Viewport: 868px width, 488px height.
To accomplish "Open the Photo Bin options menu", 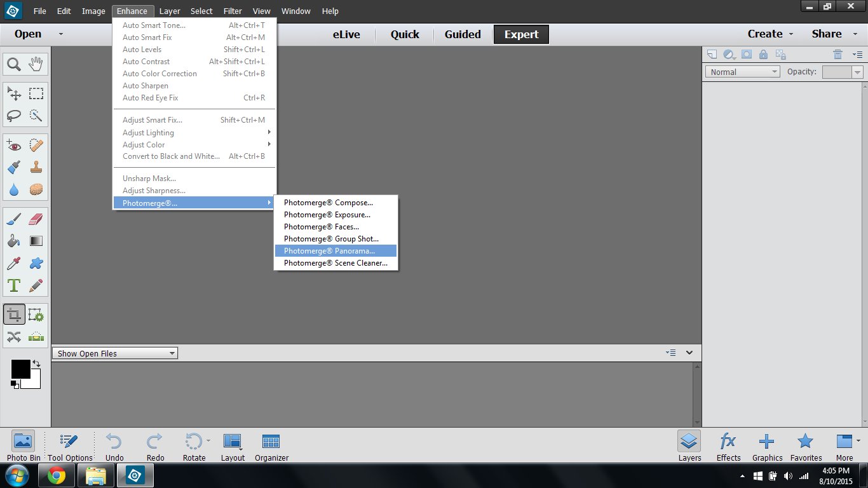I will [670, 353].
